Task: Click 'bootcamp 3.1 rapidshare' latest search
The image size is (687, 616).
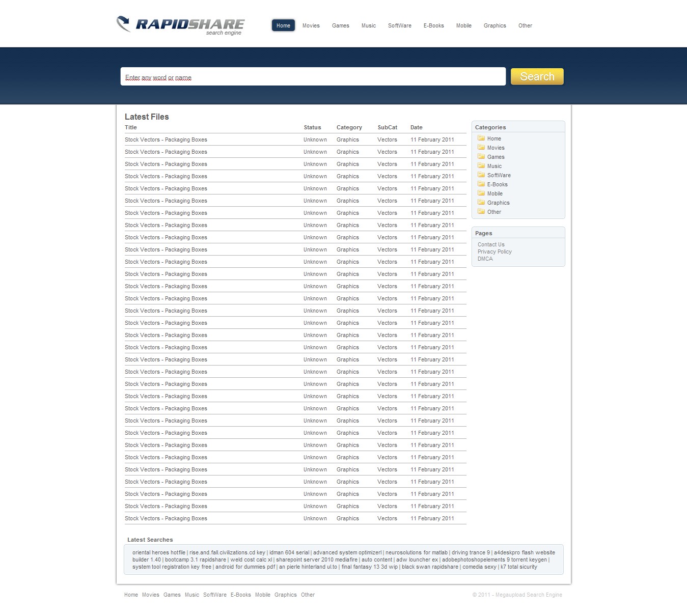Action: [x=196, y=559]
